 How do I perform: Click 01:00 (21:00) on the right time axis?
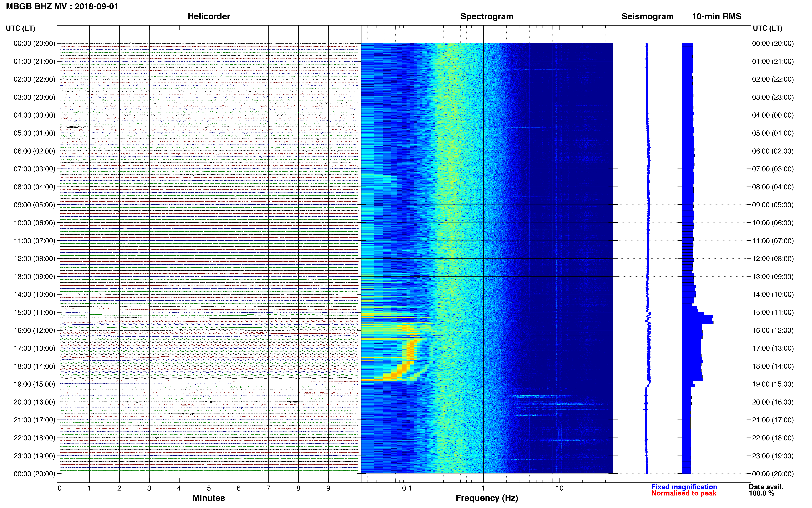[773, 62]
